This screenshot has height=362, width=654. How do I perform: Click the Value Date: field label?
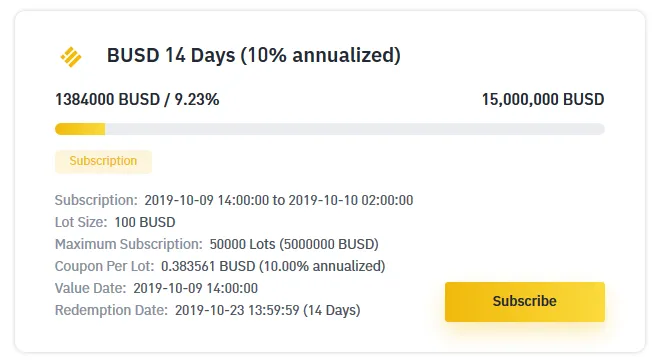click(91, 288)
